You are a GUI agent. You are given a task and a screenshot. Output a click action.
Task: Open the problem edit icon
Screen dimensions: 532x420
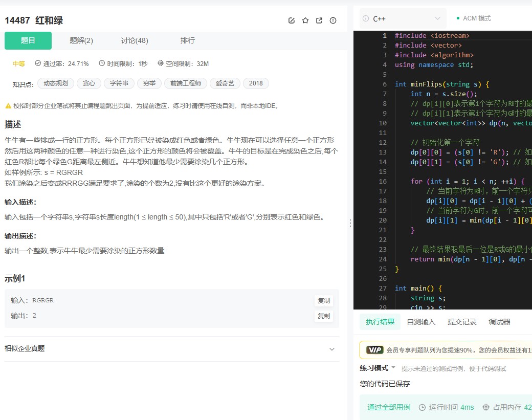click(292, 20)
